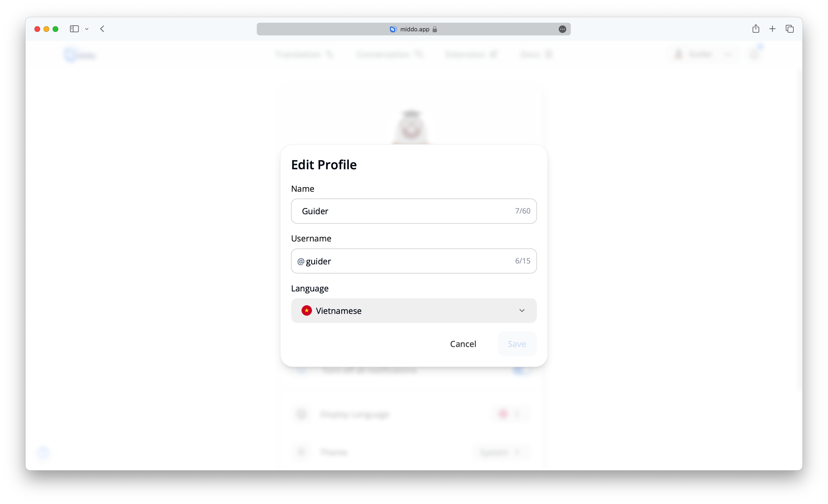Screen dimensions: 828x504
Task: Click the yellow minimize window button
Action: click(46, 29)
